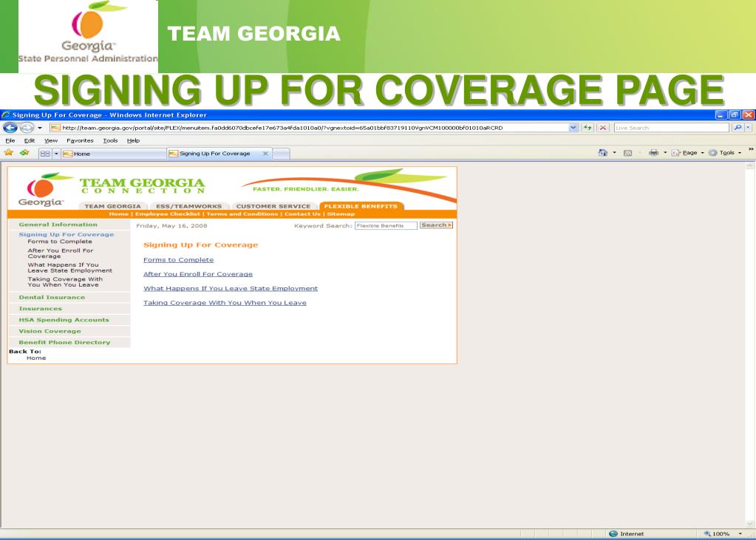Click the Keyword Search text field
This screenshot has width=756, height=540.
[386, 225]
